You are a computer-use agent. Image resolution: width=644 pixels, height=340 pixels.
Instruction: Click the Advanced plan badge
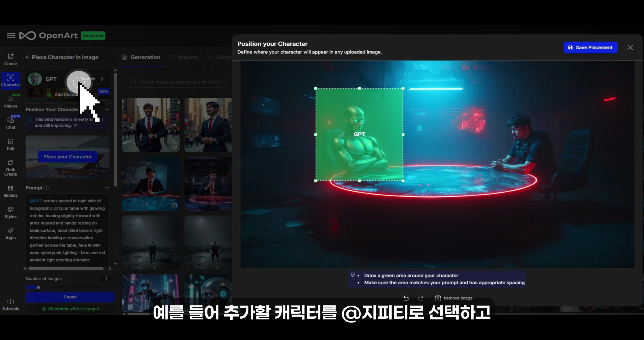click(x=93, y=35)
